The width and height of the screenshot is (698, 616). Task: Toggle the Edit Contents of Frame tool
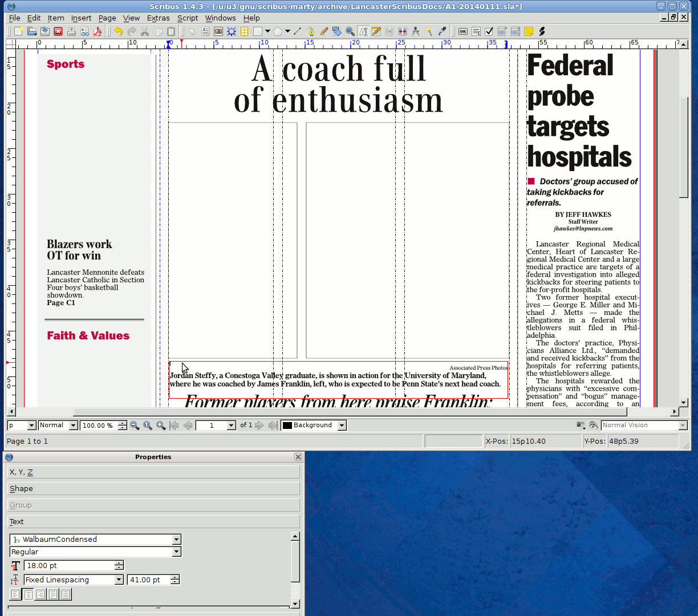(363, 31)
